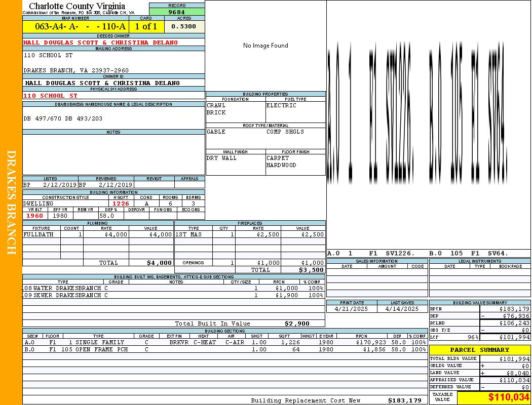This screenshot has width=532, height=405.
Task: Click sewer RPCN value $1,900
Action: point(287,296)
